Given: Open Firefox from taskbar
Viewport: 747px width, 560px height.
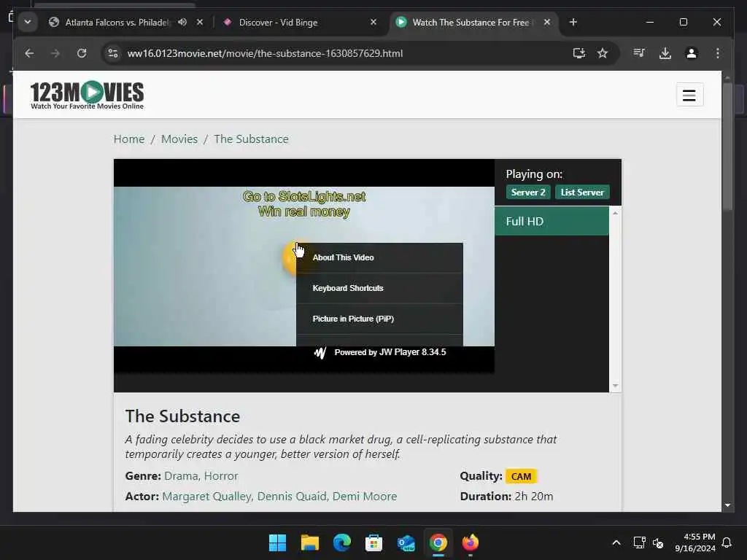Looking at the screenshot, I should point(471,542).
